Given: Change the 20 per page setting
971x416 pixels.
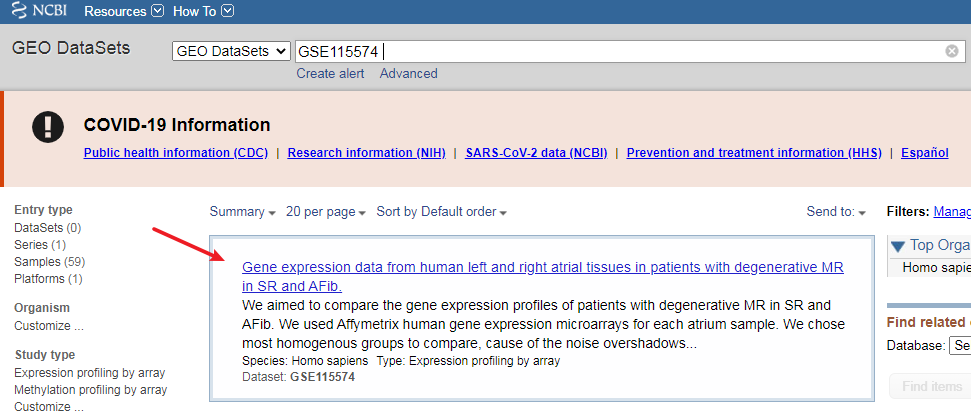Looking at the screenshot, I should tap(326, 212).
